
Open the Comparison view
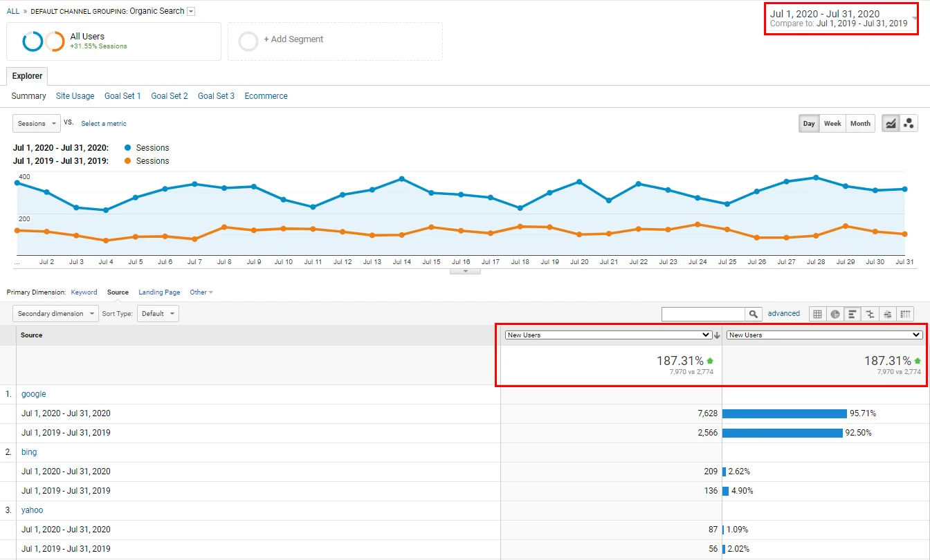870,313
